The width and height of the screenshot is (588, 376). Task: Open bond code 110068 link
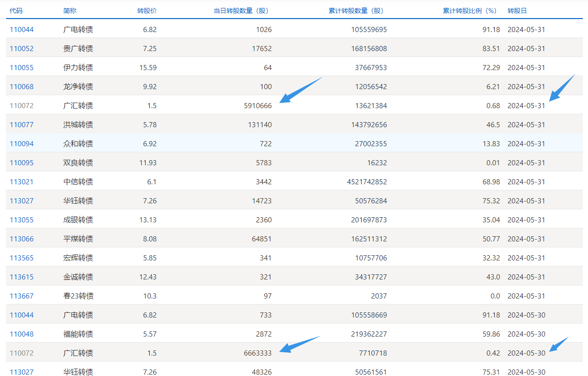pos(22,87)
